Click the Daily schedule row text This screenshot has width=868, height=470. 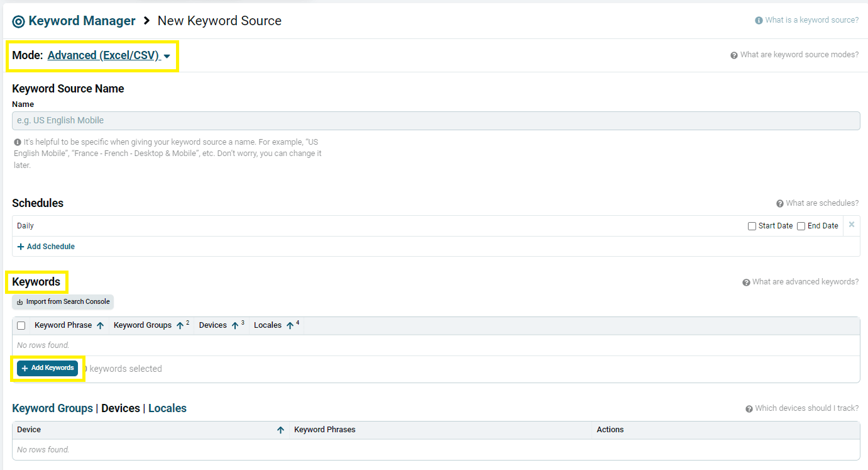click(x=25, y=226)
